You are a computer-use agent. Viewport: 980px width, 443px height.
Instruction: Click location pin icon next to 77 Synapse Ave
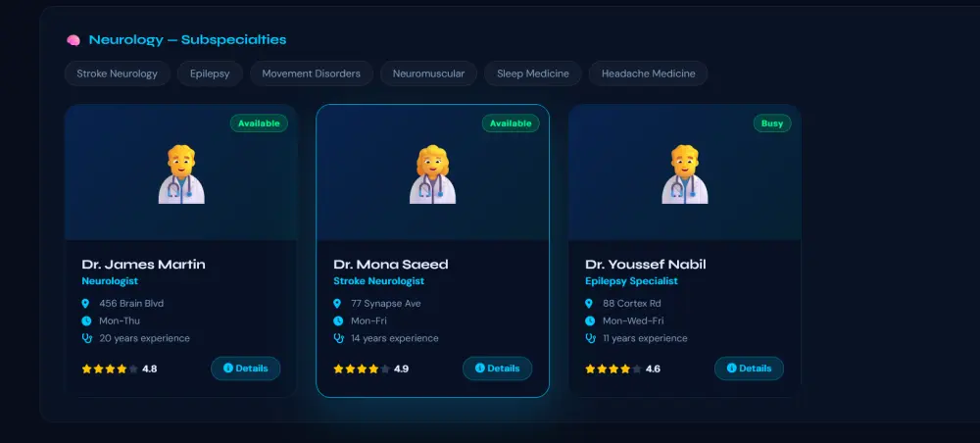pyautogui.click(x=337, y=304)
